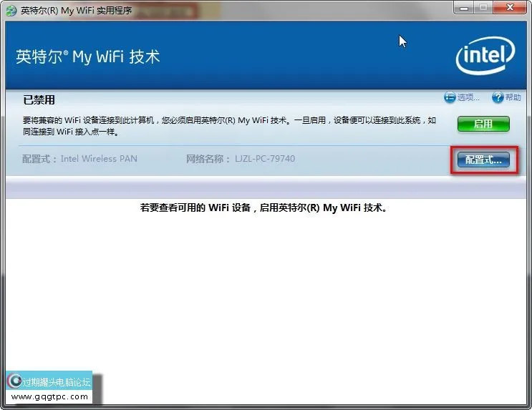Click the Intel logo in header
This screenshot has height=410, width=532.
tap(485, 55)
